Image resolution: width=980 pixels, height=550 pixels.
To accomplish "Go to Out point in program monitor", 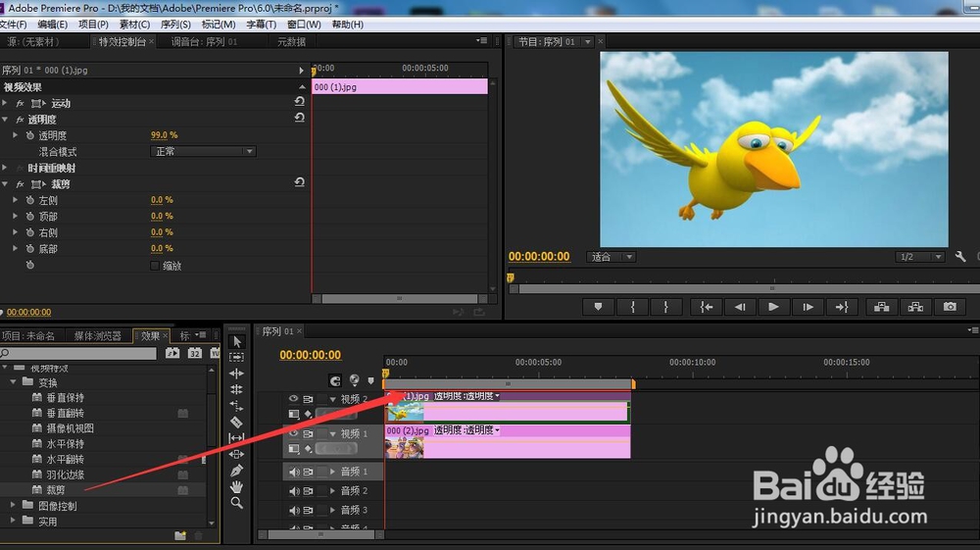I will click(x=841, y=307).
